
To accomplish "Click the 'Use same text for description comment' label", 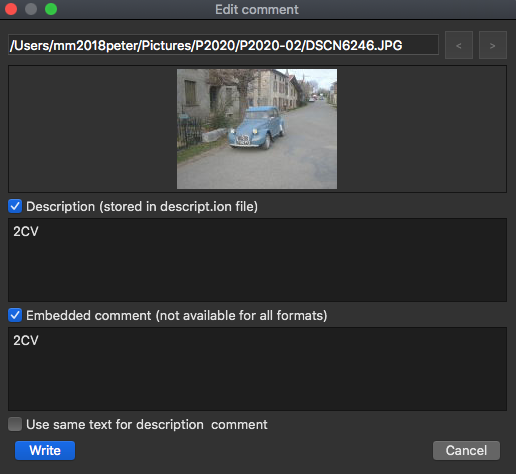I will (x=147, y=425).
